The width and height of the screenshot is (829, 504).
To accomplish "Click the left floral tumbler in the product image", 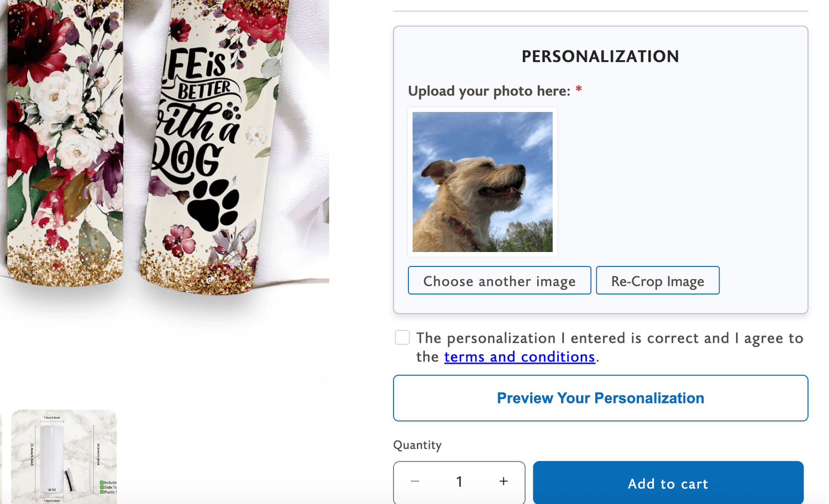I will (64, 138).
